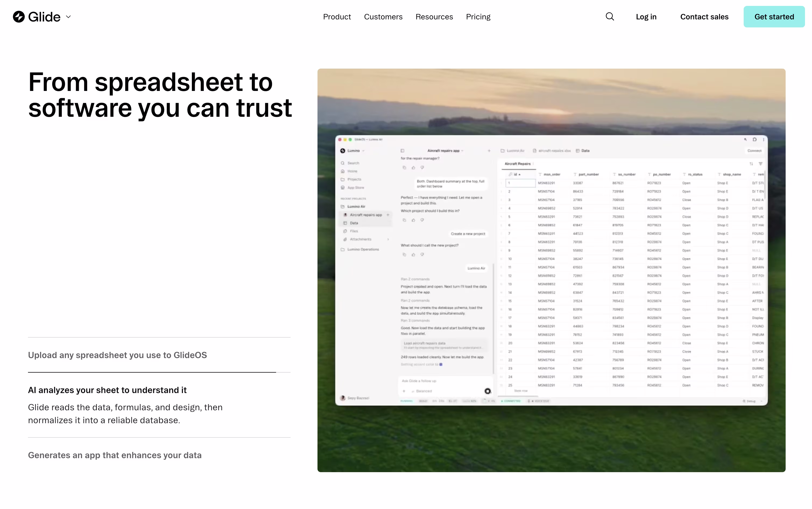Click the plus icon in the chat header
The image size is (812, 509).
point(489,151)
